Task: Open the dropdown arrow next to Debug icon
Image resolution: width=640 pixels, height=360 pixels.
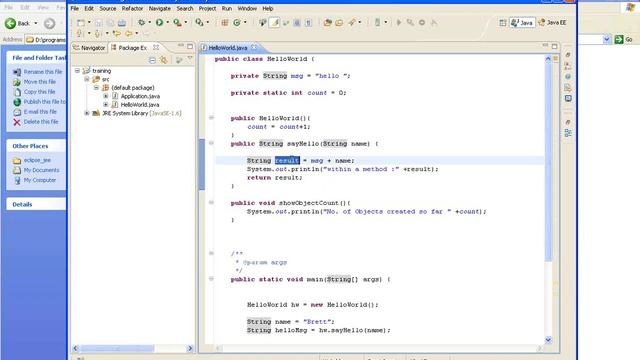Action: point(149,22)
